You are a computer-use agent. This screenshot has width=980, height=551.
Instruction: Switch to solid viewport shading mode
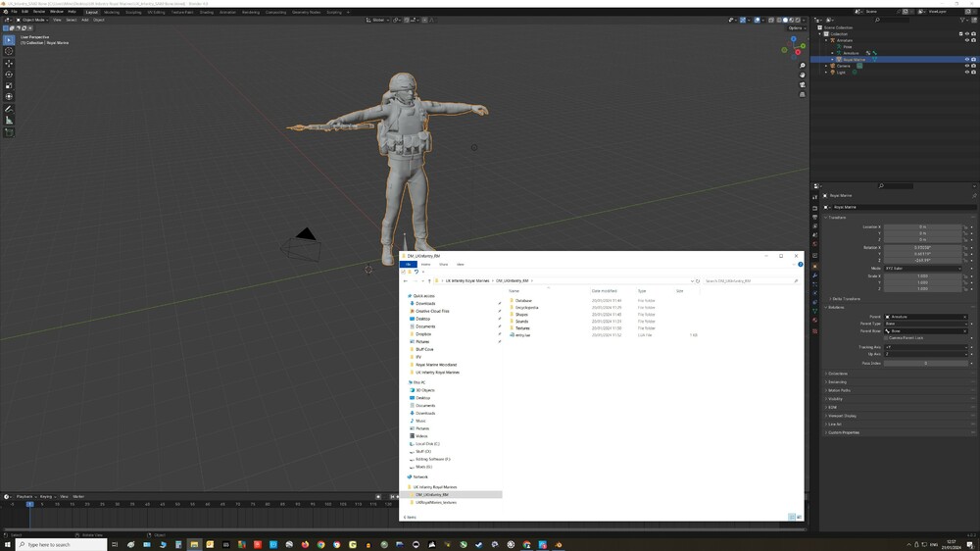[x=785, y=20]
